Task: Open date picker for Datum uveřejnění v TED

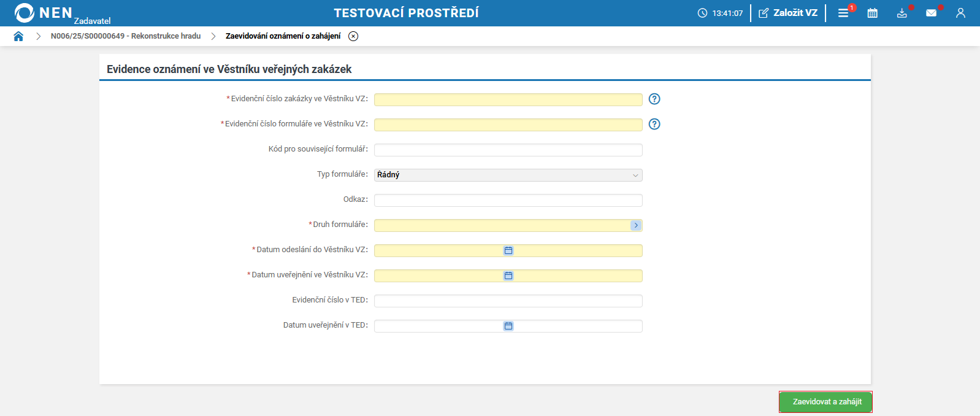Action: pos(508,326)
